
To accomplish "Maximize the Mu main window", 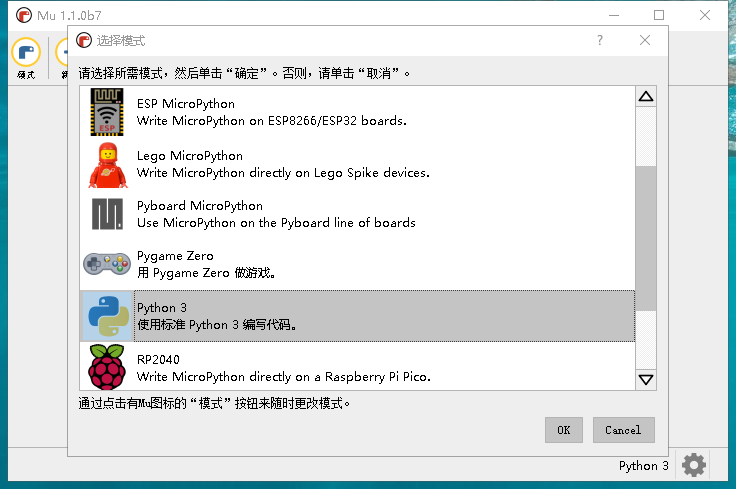I will coord(659,15).
